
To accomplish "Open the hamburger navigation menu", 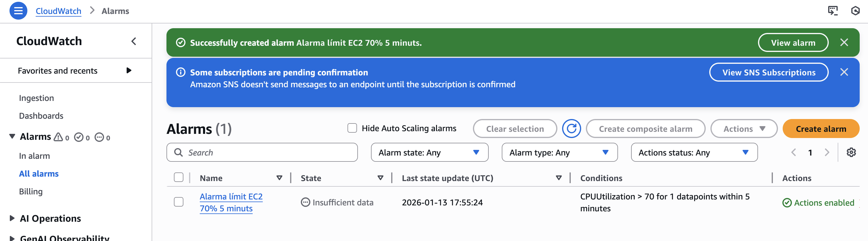I will pos(18,11).
